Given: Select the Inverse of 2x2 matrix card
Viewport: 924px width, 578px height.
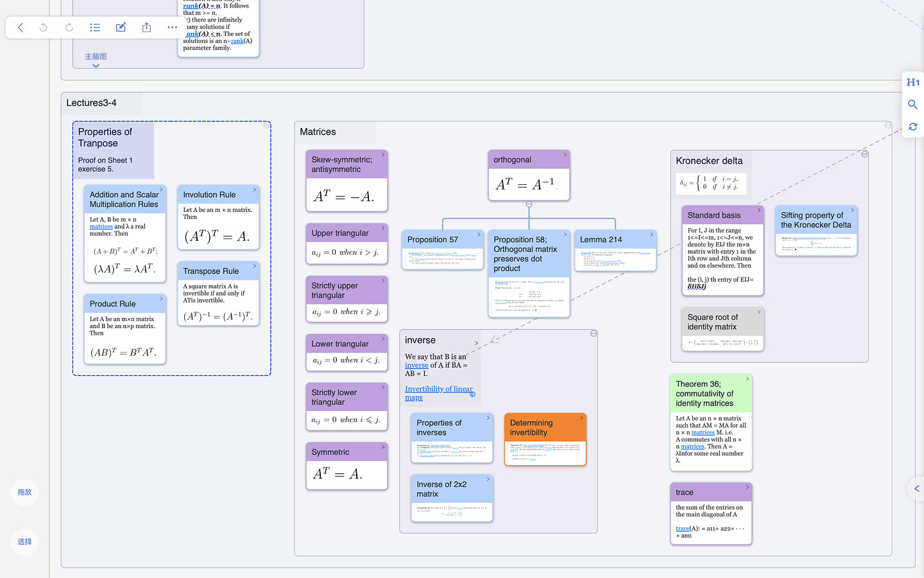Looking at the screenshot, I should (452, 498).
